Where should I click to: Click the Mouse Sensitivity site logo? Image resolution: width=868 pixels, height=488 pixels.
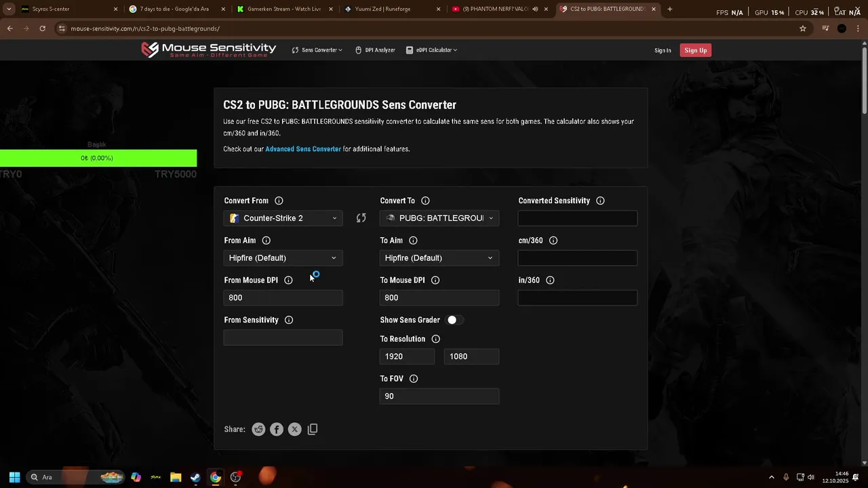(x=208, y=49)
